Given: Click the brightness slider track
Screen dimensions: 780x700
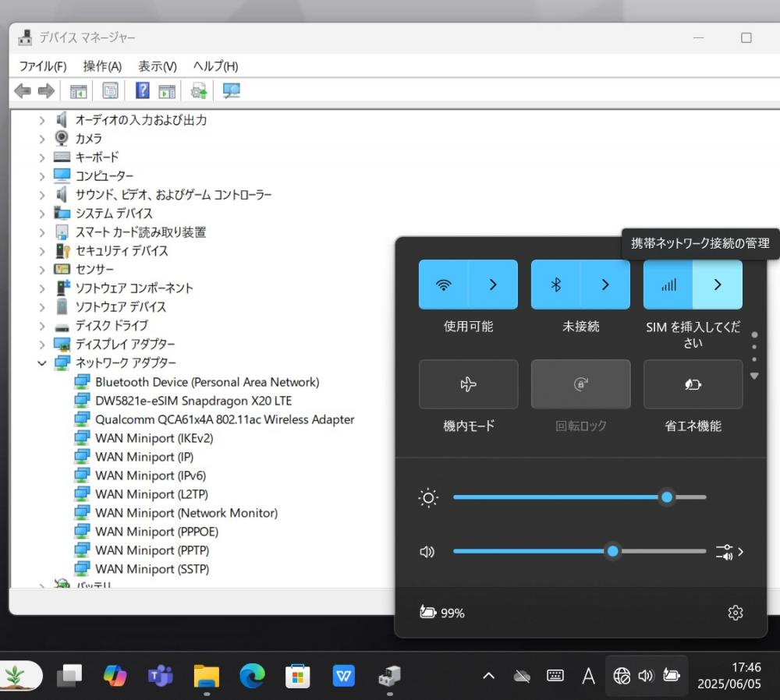Looking at the screenshot, I should [580, 497].
